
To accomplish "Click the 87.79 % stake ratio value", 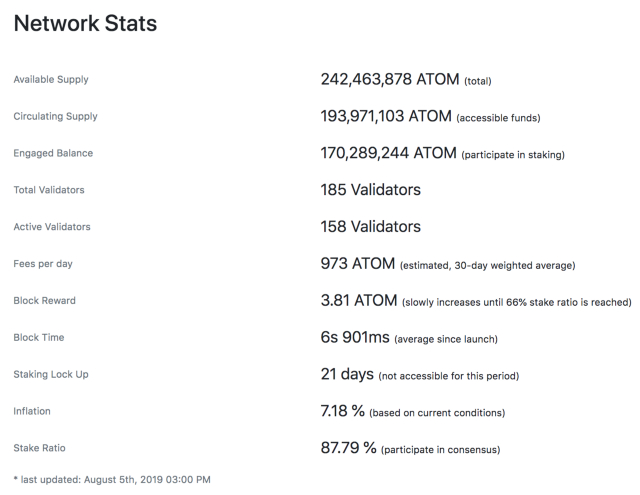I will (x=348, y=448).
